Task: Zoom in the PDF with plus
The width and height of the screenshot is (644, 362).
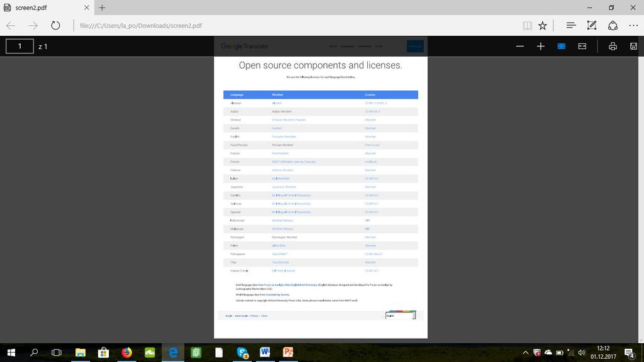Action: (x=540, y=47)
